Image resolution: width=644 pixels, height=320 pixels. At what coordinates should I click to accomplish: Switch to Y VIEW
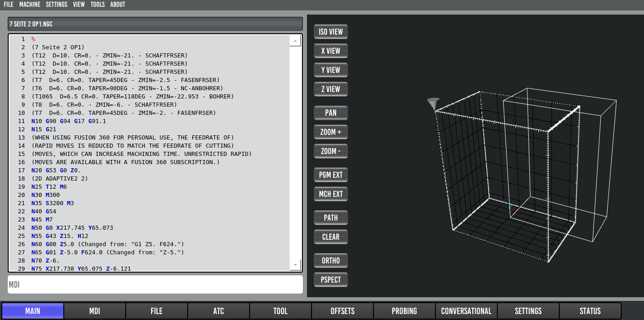click(331, 70)
